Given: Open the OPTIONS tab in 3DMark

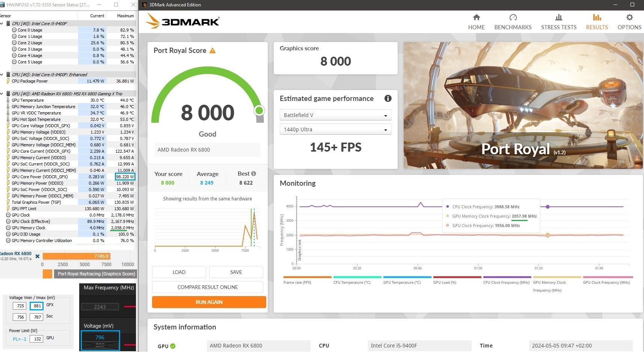Looking at the screenshot, I should (629, 22).
